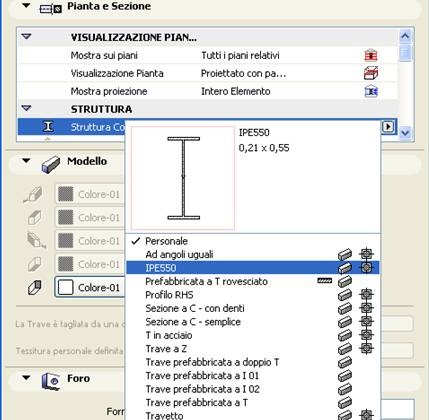429x420 pixels.
Task: Click beam icon in IPE550 row
Action: tap(345, 268)
